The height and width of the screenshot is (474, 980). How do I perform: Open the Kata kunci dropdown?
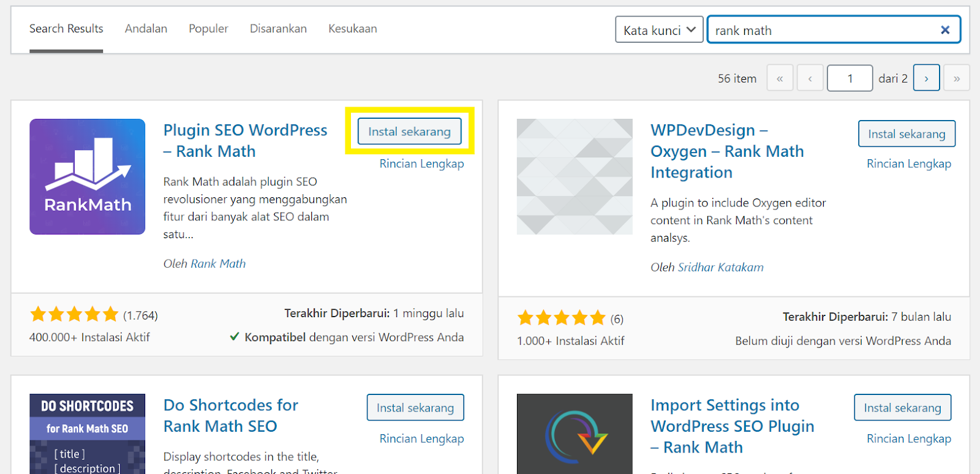(x=659, y=30)
